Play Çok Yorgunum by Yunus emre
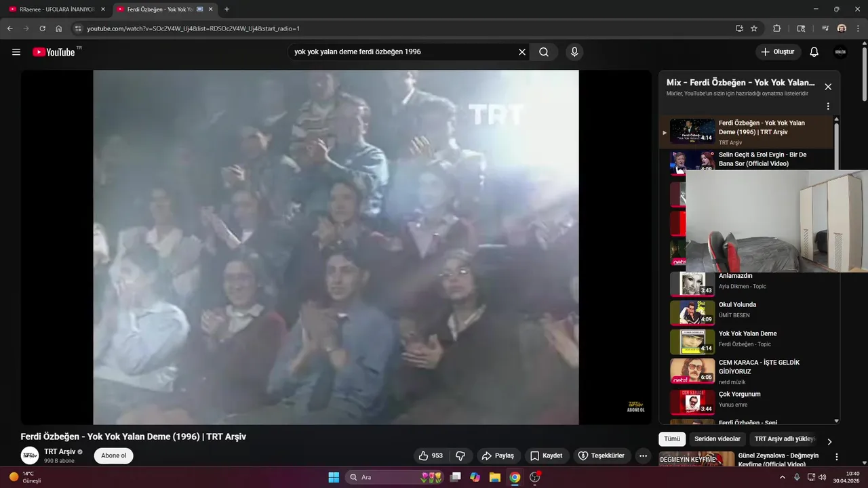868x488 pixels. point(746,401)
